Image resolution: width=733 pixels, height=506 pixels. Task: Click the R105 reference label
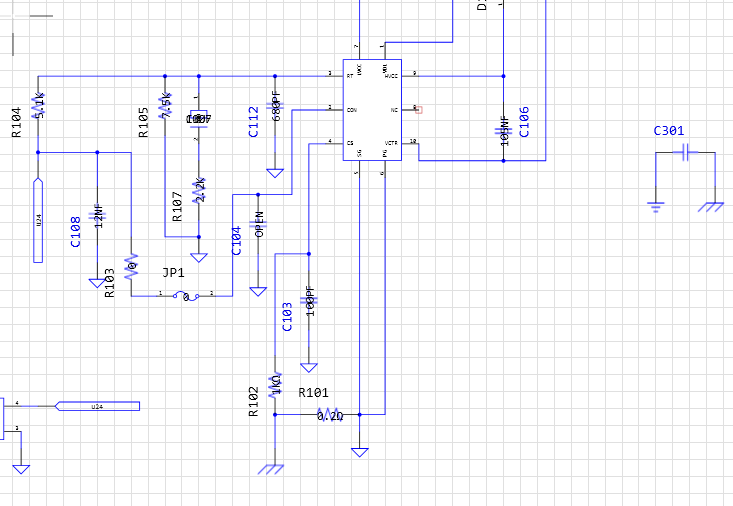click(x=144, y=123)
